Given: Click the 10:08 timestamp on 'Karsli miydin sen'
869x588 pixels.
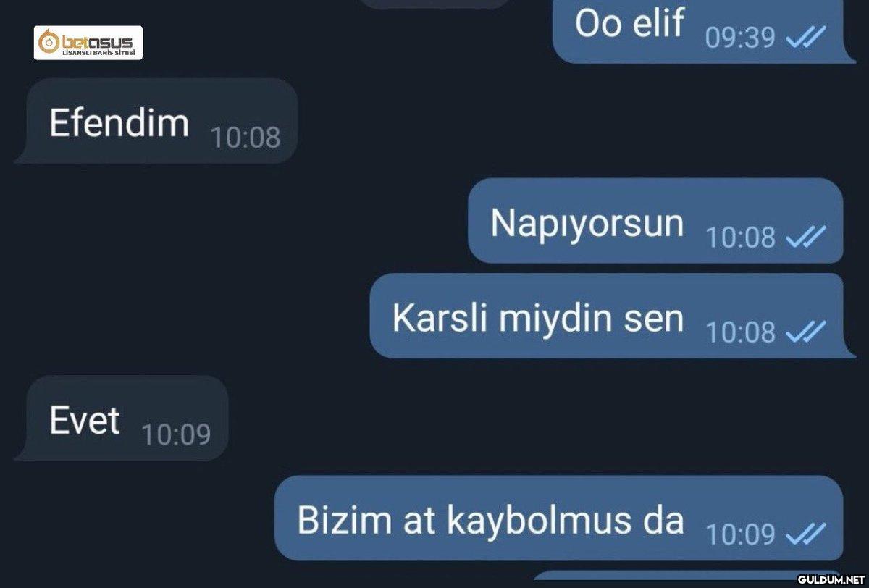Looking at the screenshot, I should pos(740,332).
